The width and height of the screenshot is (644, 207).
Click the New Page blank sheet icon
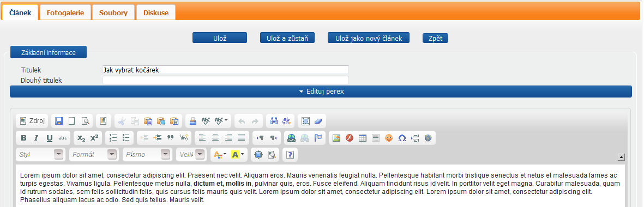coord(72,121)
